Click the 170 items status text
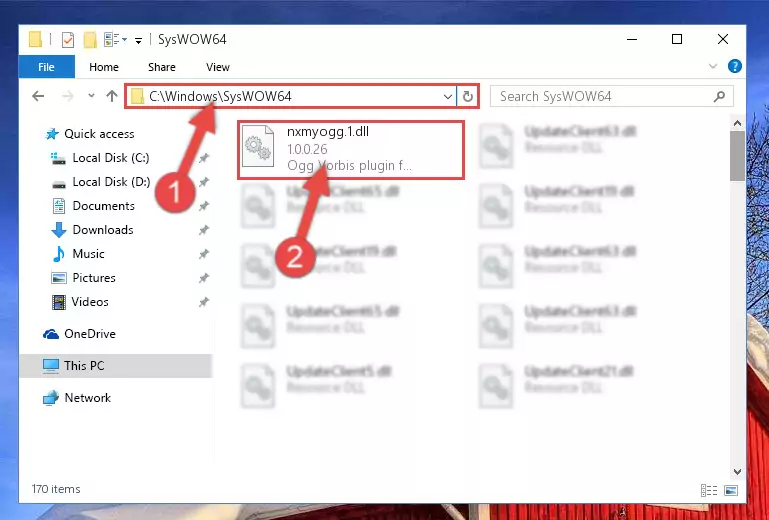Image resolution: width=769 pixels, height=520 pixels. [56, 489]
